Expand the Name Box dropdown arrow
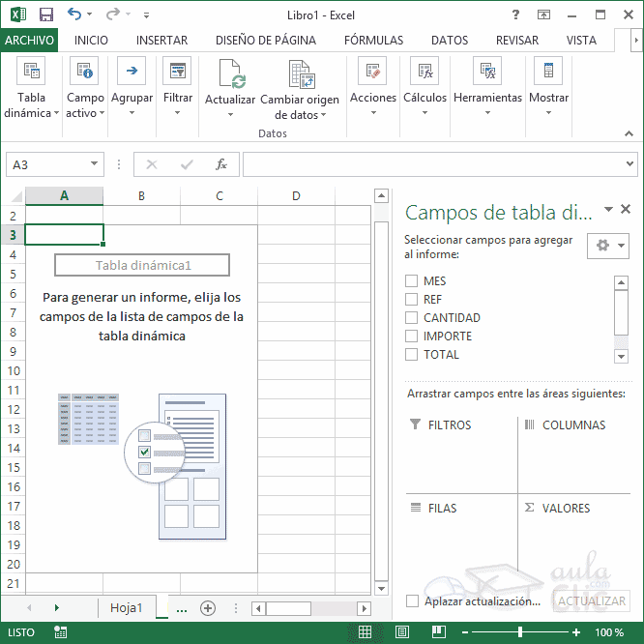The image size is (644, 644). (94, 165)
